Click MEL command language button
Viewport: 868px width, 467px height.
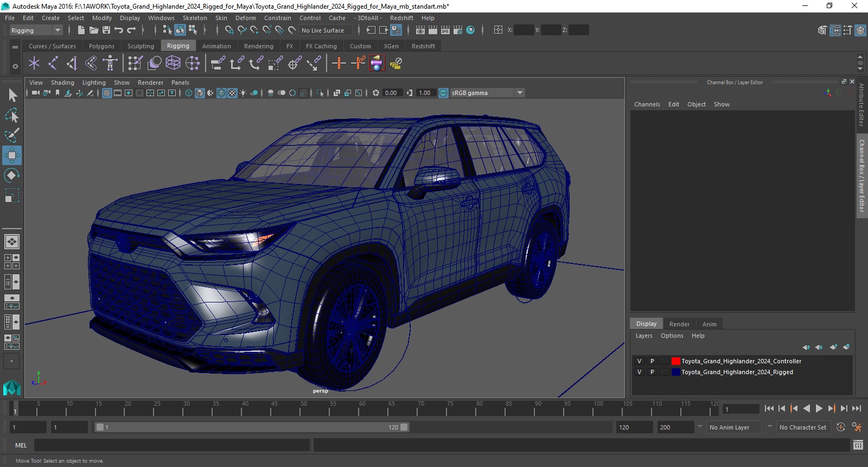tap(21, 445)
